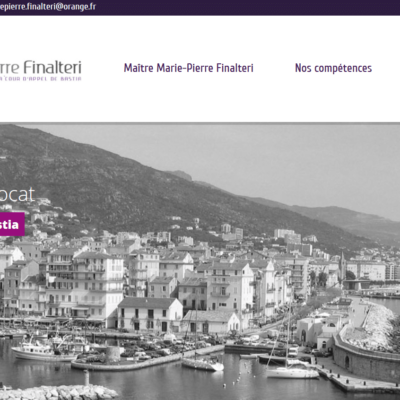Open the Nos compétences menu item
400x400 pixels.
pyautogui.click(x=333, y=68)
